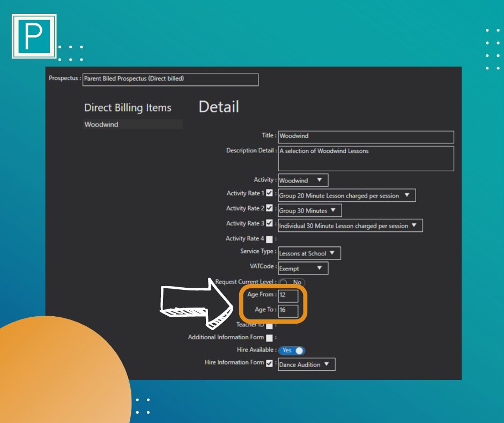Open Service Type dropdown Lessons at School
Image resolution: width=504 pixels, height=423 pixels.
point(309,253)
